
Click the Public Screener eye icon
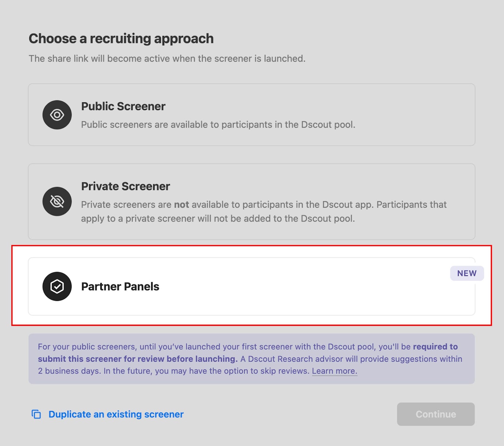click(x=57, y=115)
